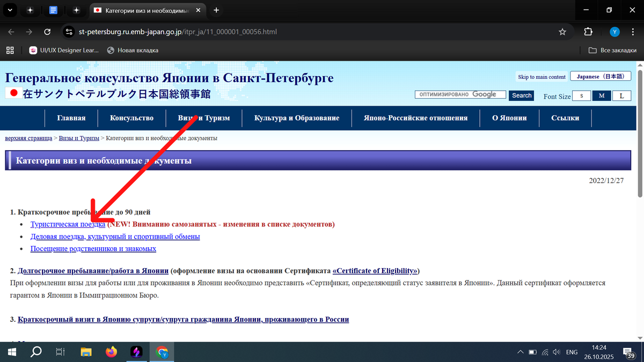Open the battery status icon
644x362 pixels.
(532, 352)
